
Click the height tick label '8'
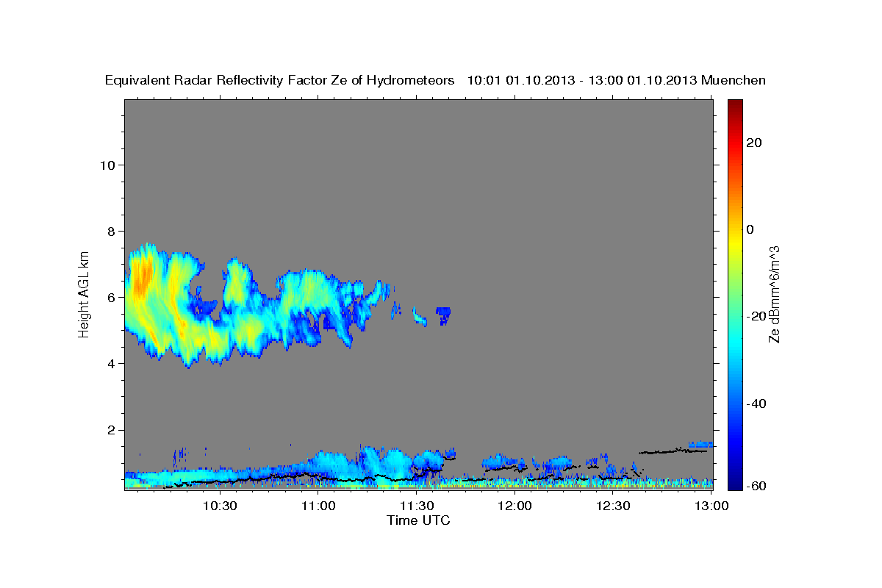[110, 232]
